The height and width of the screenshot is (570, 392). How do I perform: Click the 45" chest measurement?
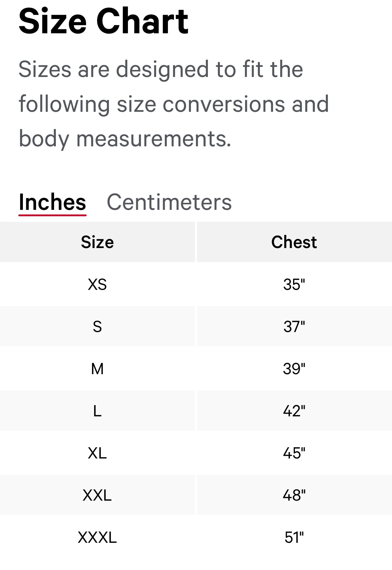click(294, 453)
